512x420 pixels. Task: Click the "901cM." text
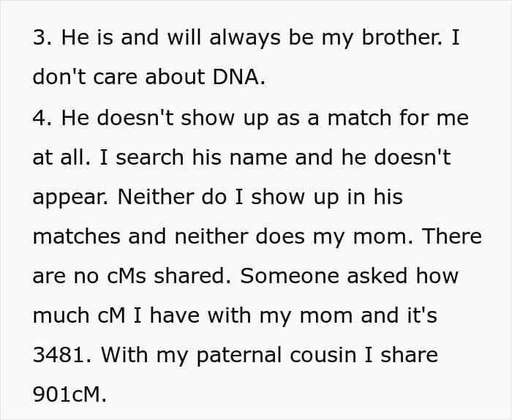point(69,395)
